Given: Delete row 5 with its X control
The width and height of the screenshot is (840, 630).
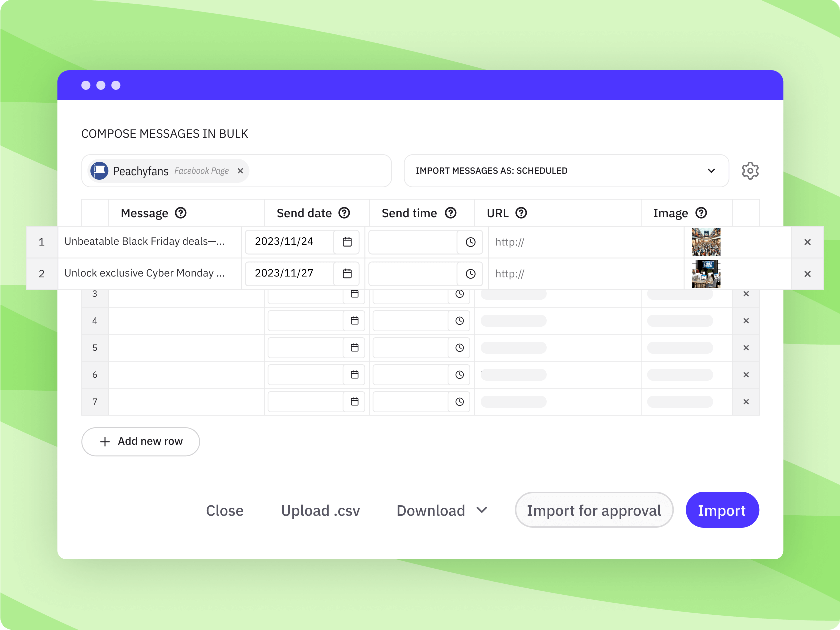Looking at the screenshot, I should pyautogui.click(x=746, y=348).
